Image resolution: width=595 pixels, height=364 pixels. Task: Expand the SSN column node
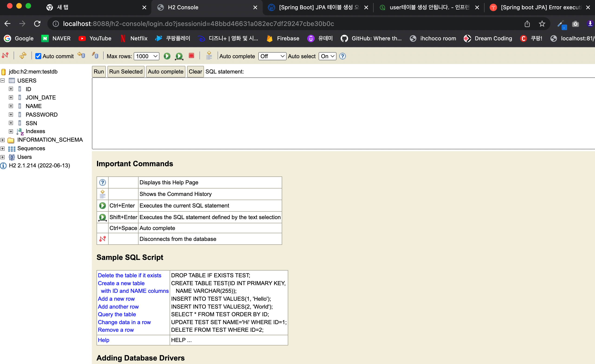click(x=11, y=123)
